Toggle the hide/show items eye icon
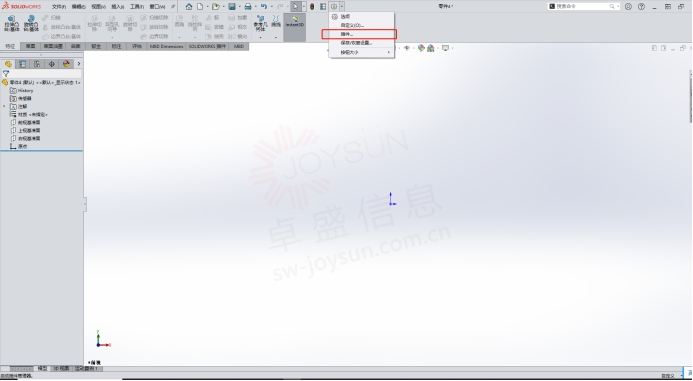Image resolution: width=693 pixels, height=381 pixels. pyautogui.click(x=407, y=48)
